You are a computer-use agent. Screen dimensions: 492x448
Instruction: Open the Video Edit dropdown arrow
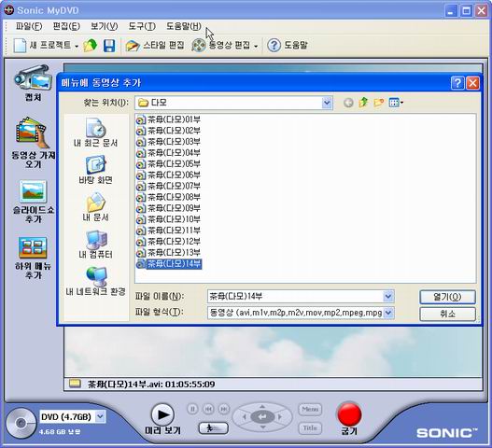(x=256, y=47)
